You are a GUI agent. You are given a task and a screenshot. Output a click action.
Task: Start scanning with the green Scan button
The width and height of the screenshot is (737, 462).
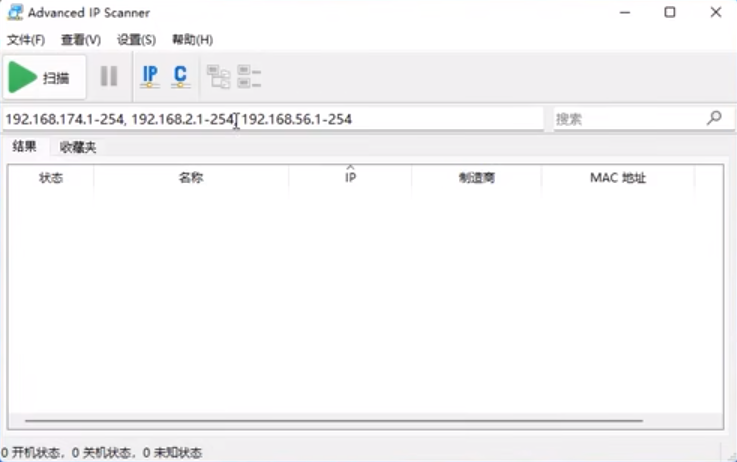[x=44, y=77]
